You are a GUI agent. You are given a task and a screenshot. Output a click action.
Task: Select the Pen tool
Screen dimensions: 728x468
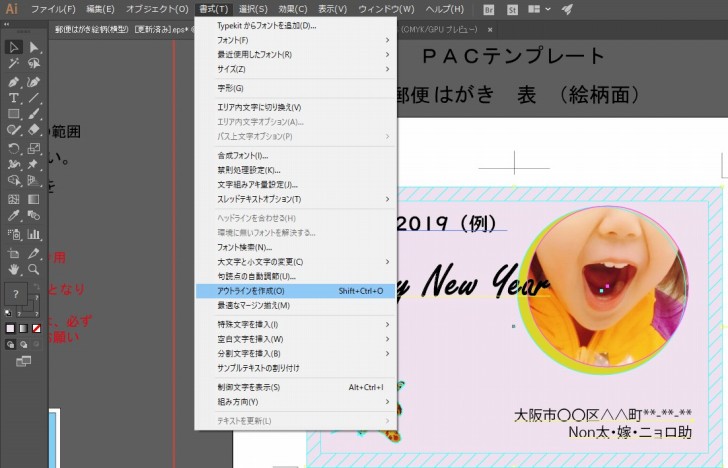13,82
